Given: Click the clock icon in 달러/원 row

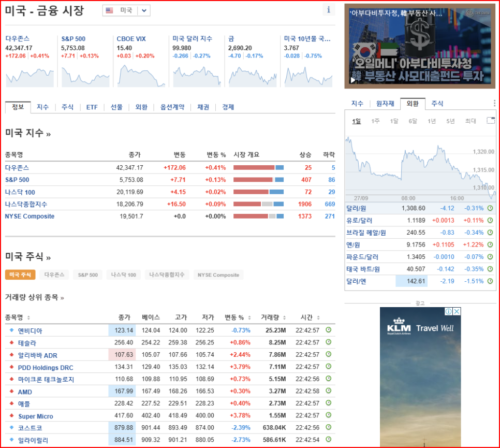Looking at the screenshot, I should [490, 208].
